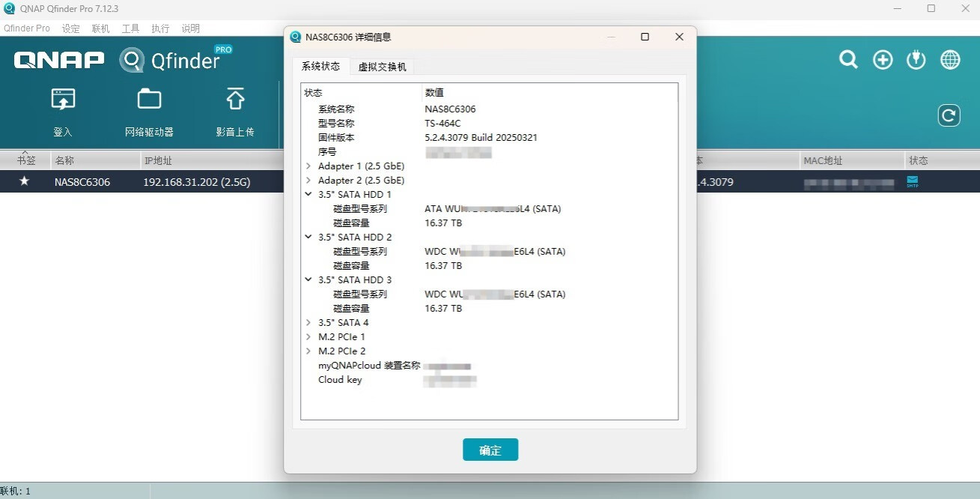The width and height of the screenshot is (980, 499).
Task: Click IP address 192.168.31.202 (2.5G)
Action: (197, 182)
